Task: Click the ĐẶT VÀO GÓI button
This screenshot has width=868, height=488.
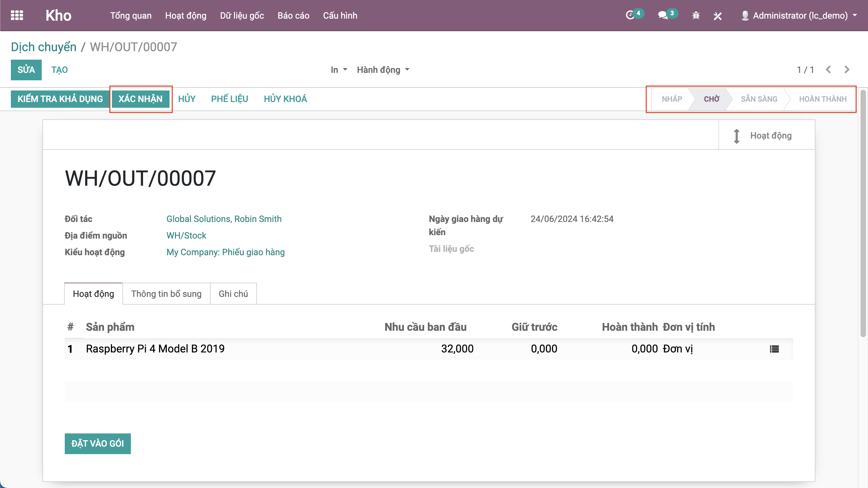Action: pyautogui.click(x=98, y=444)
